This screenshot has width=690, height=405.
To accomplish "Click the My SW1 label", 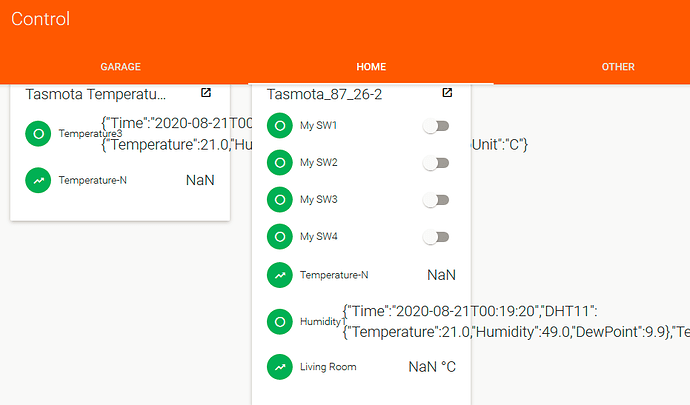I will 319,125.
